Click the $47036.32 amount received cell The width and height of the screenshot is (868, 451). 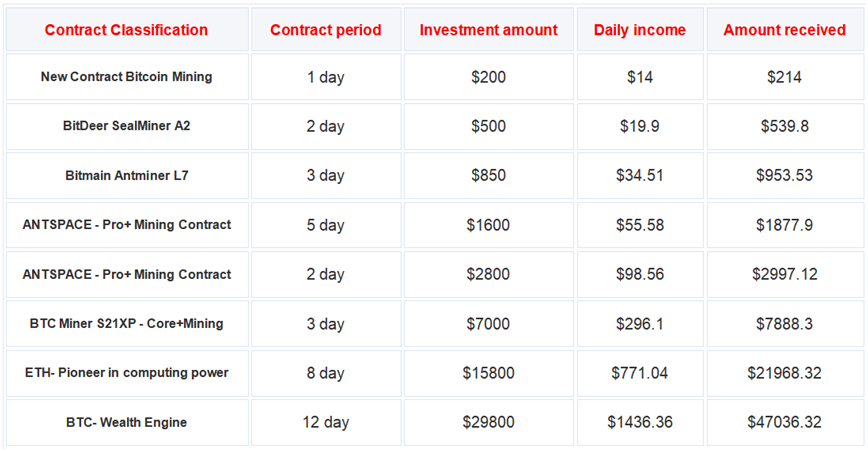click(784, 423)
